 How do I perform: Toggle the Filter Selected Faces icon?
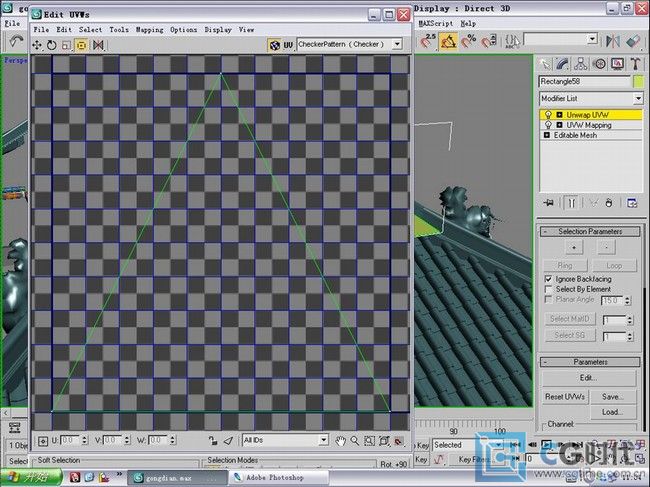click(x=228, y=441)
